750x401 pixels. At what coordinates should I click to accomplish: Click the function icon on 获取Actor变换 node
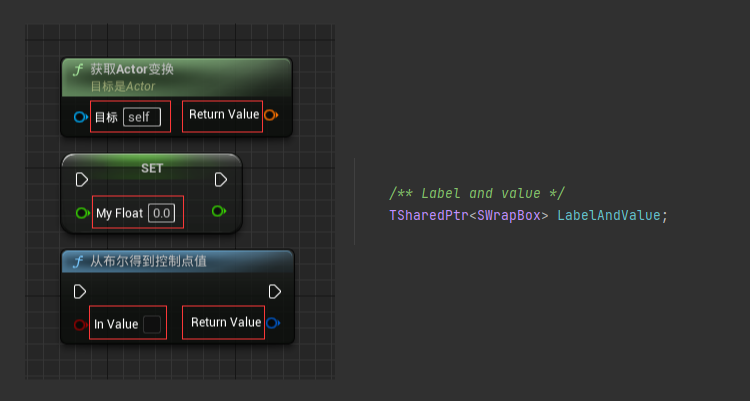click(x=78, y=70)
